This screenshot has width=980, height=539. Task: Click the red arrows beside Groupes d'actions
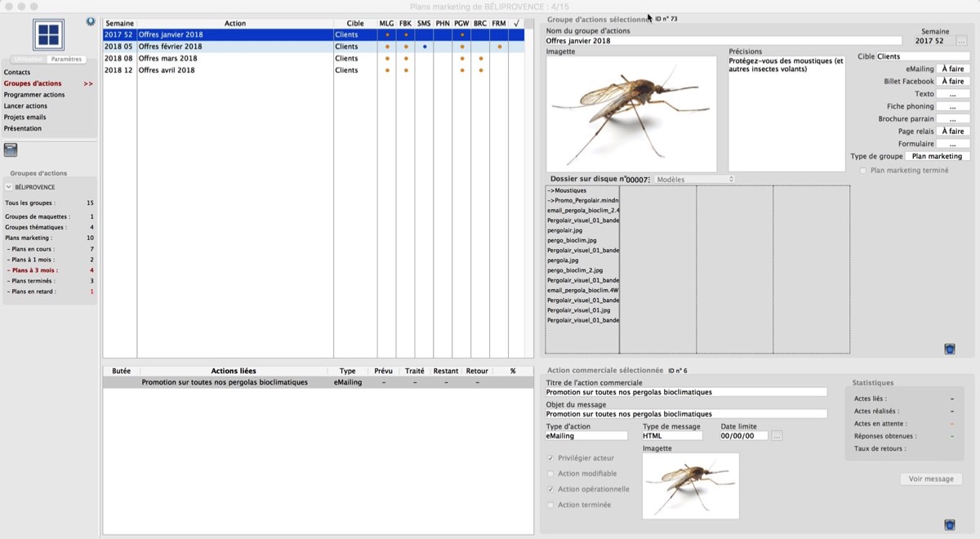coord(87,83)
